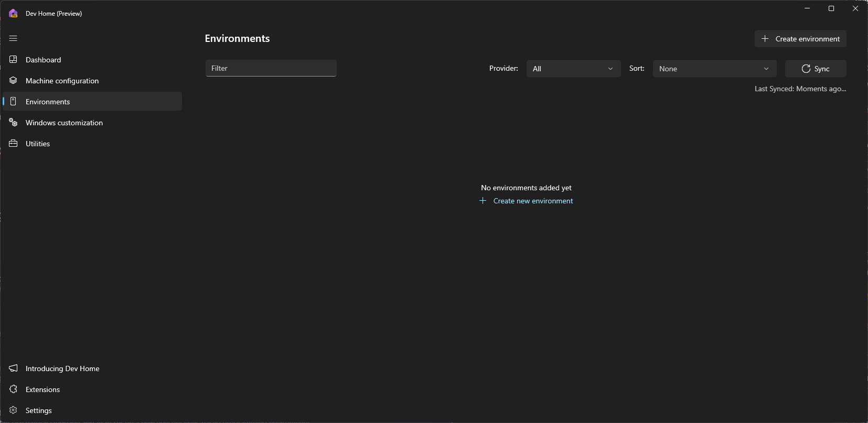Click the Utilities toolbox icon
868x423 pixels.
13,144
